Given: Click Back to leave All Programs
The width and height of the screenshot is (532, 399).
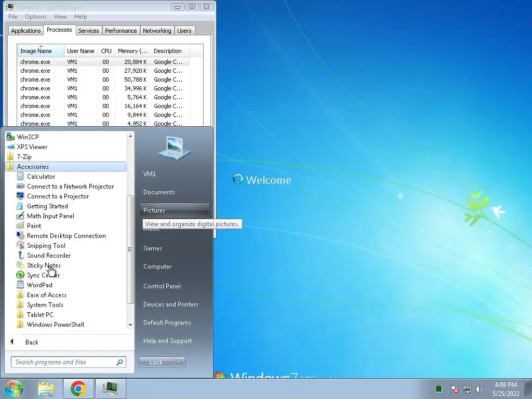Looking at the screenshot, I should 32,342.
